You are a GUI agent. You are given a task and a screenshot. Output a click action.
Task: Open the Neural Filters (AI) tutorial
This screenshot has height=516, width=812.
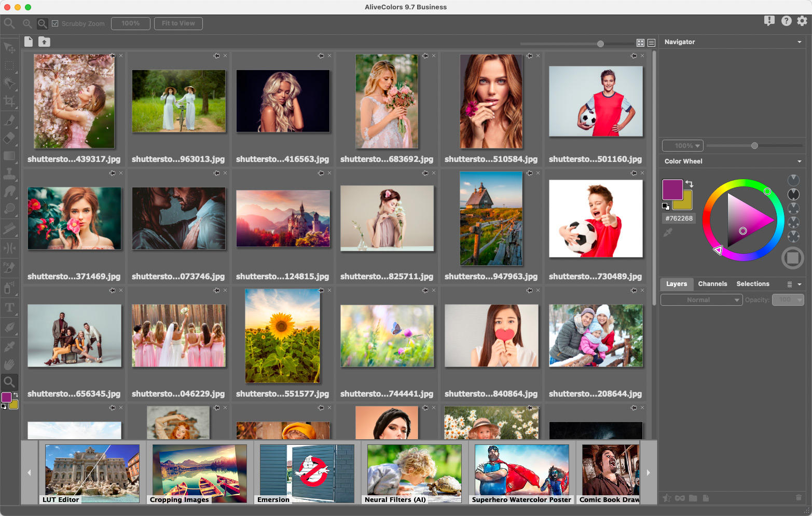click(415, 473)
